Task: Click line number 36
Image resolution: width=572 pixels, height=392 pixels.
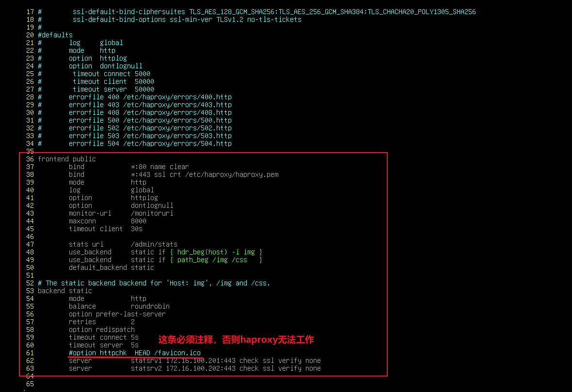Action: [30, 159]
